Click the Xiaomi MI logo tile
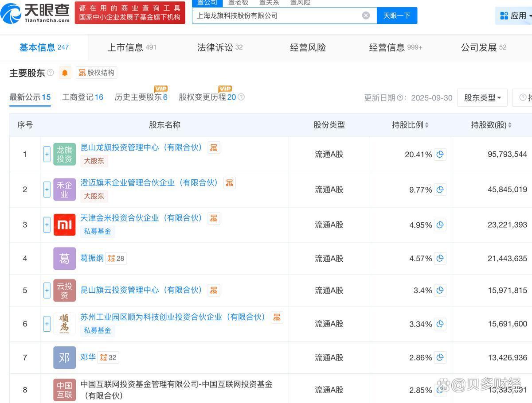 pos(65,225)
